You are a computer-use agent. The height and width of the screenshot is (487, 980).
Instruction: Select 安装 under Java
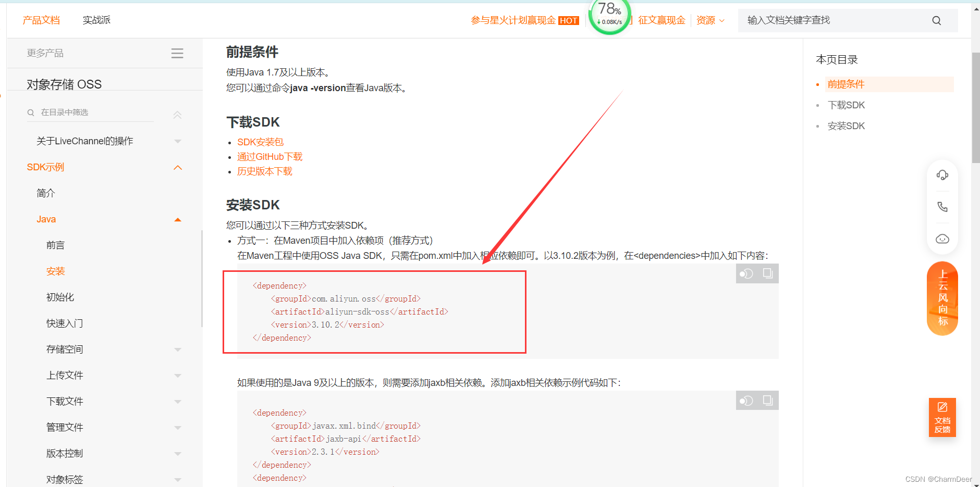click(x=55, y=271)
